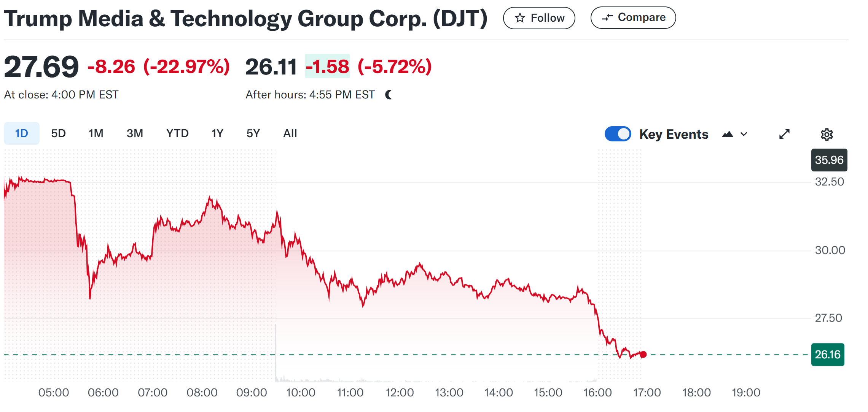Click the red current price dot
This screenshot has width=868, height=412.
(x=643, y=354)
